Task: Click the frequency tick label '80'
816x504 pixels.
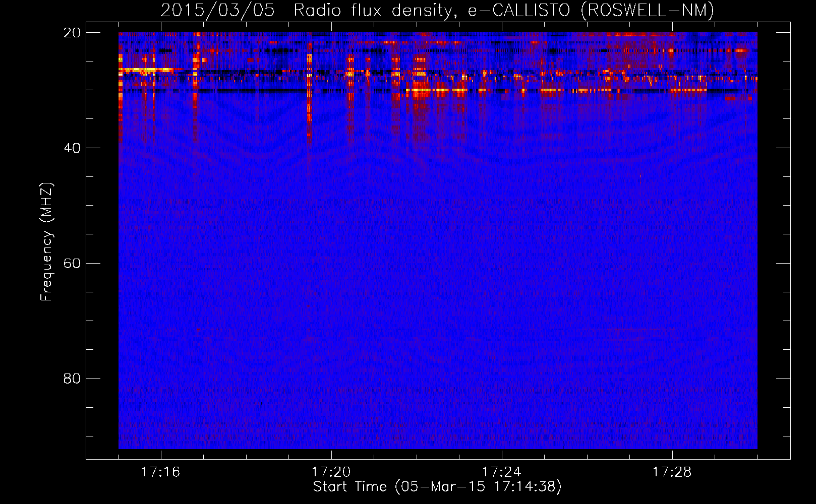Action: pyautogui.click(x=72, y=379)
